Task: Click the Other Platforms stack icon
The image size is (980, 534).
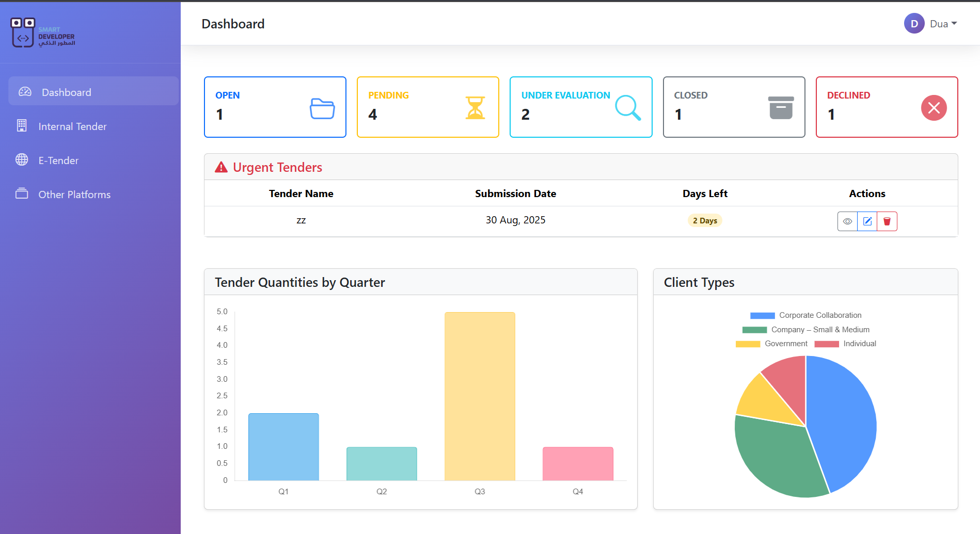Action: [x=22, y=193]
